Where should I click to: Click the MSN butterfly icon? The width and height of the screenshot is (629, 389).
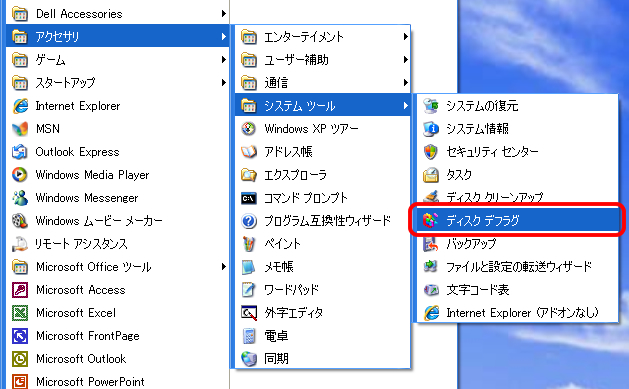[20, 129]
